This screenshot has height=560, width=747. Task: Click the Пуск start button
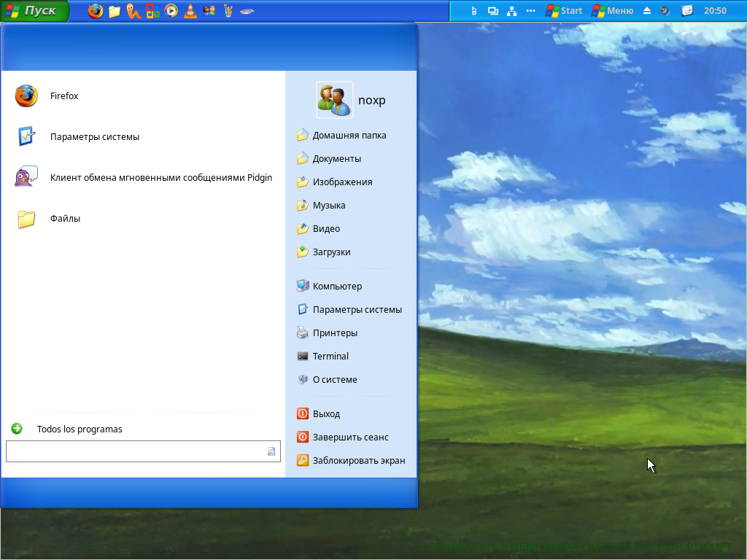click(34, 10)
